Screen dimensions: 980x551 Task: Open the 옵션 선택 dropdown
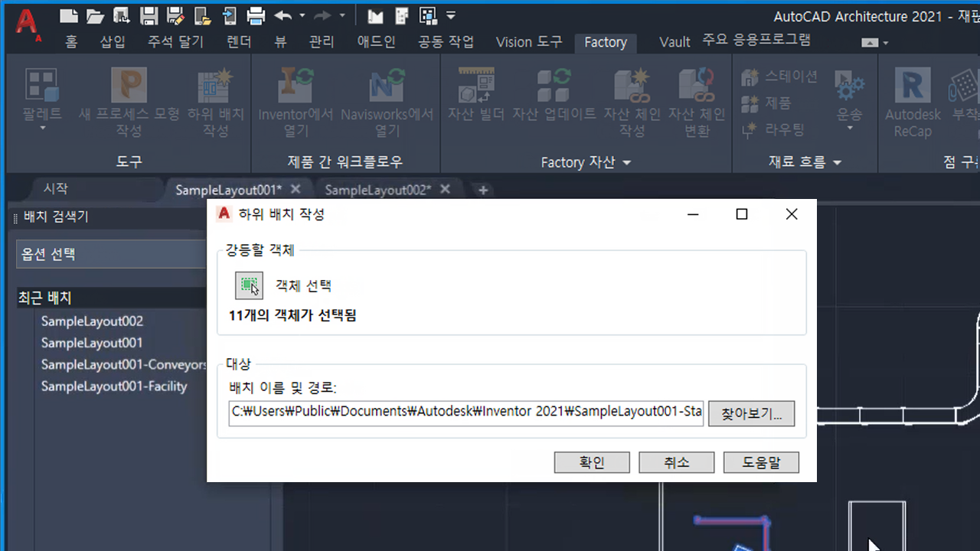pyautogui.click(x=112, y=254)
